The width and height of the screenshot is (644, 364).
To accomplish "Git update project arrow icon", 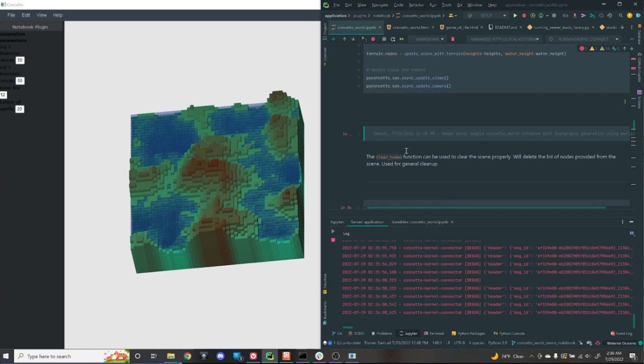I will point(574,16).
